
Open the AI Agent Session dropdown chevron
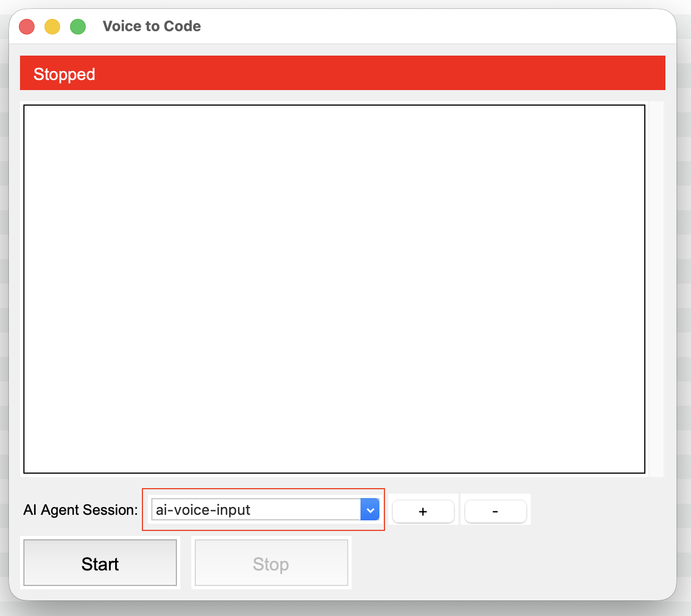(369, 509)
